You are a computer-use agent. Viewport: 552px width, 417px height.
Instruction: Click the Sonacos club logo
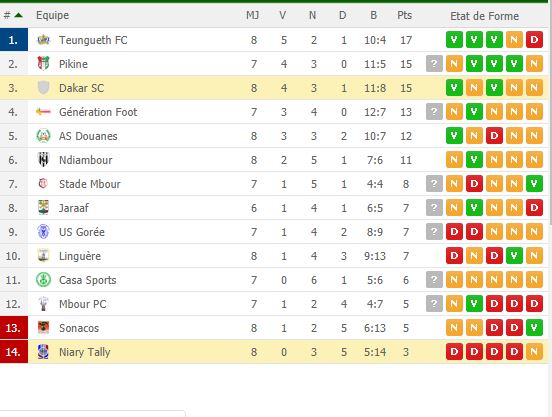coord(43,328)
